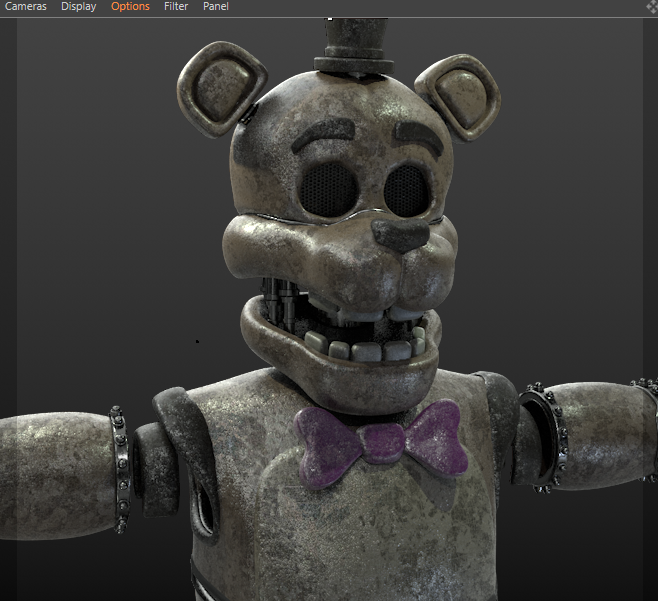658x601 pixels.
Task: Open the highlighted Options menu
Action: tap(130, 7)
